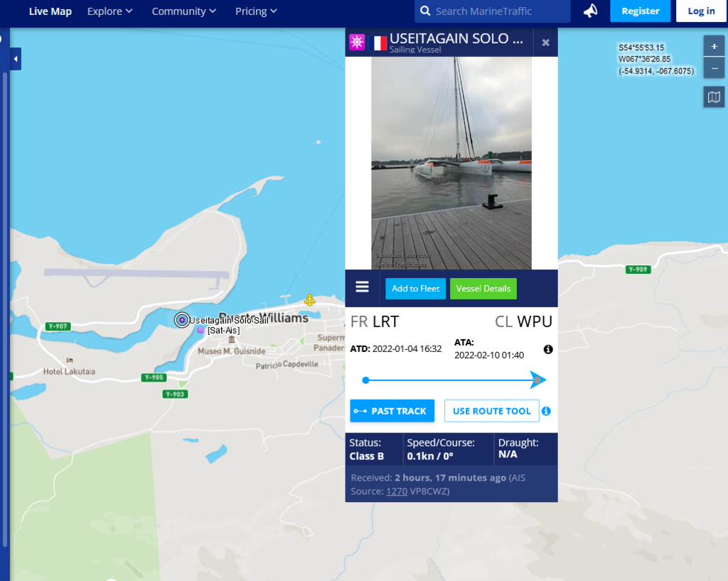This screenshot has width=728, height=581.
Task: Close the vessel info panel
Action: coord(545,42)
